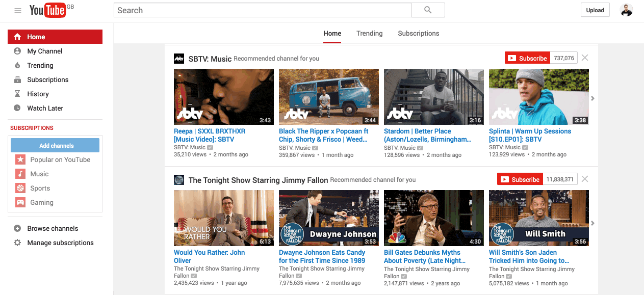The width and height of the screenshot is (644, 295).
Task: Click the 11,838,371 subscriber count
Action: (560, 179)
